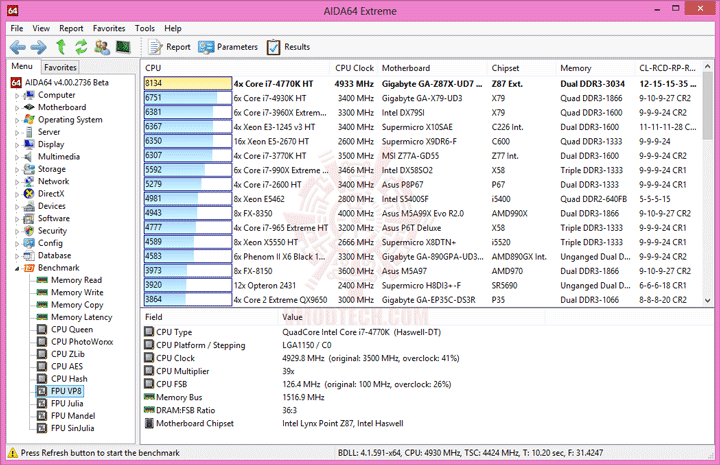Image resolution: width=720 pixels, height=465 pixels.
Task: Expand the Display tree node
Action: click(17, 145)
